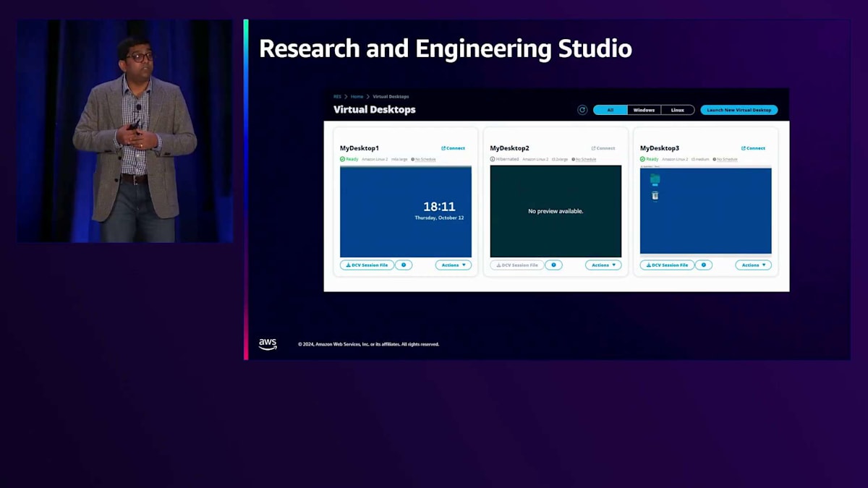The width and height of the screenshot is (868, 488).
Task: Open the Actions dropdown for MyDesktop3
Action: click(753, 265)
